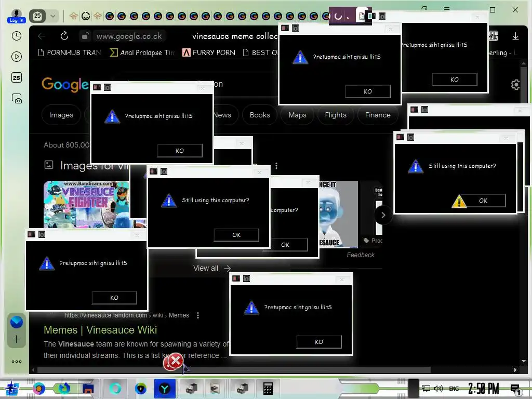This screenshot has height=399, width=532.
Task: Open the Memes | Vinesauce Wiki result
Action: [x=100, y=330]
